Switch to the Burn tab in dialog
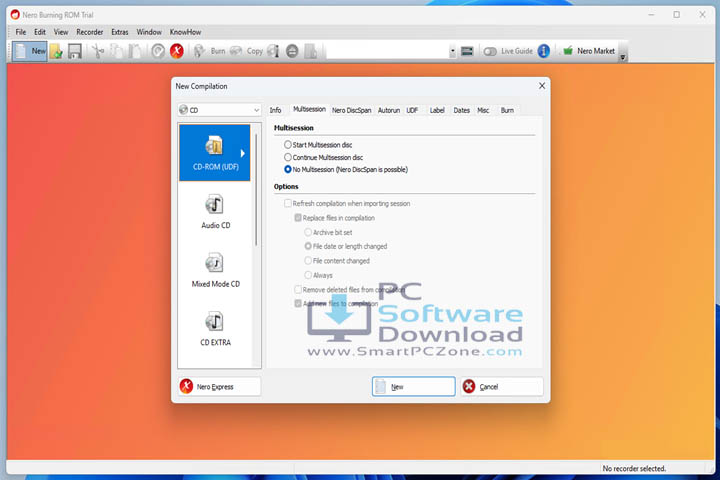This screenshot has height=480, width=720. (x=507, y=110)
